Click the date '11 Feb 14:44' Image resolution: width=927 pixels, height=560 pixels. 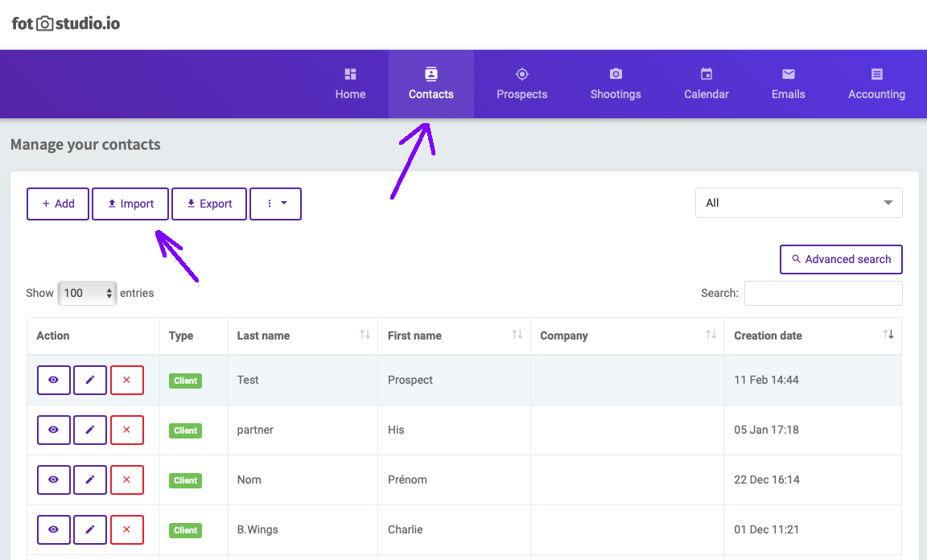(x=766, y=381)
